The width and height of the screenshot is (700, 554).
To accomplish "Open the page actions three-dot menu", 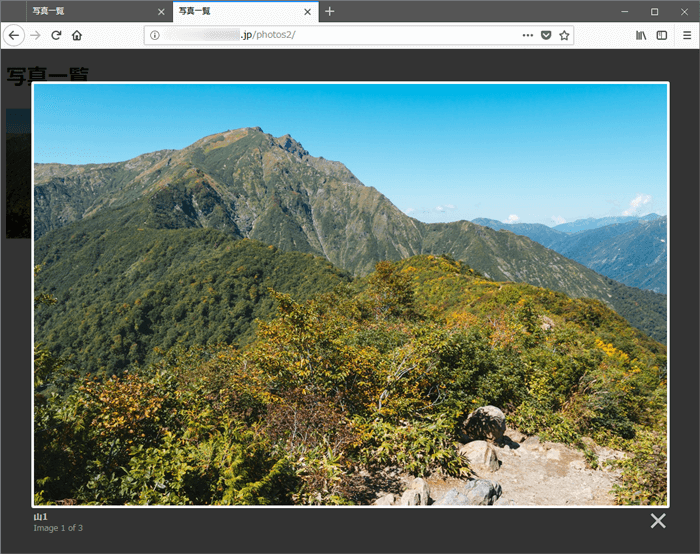I will coord(527,35).
